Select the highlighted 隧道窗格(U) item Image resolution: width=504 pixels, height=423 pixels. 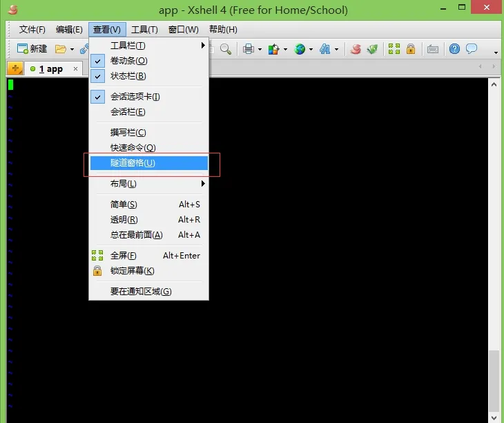[x=149, y=163]
